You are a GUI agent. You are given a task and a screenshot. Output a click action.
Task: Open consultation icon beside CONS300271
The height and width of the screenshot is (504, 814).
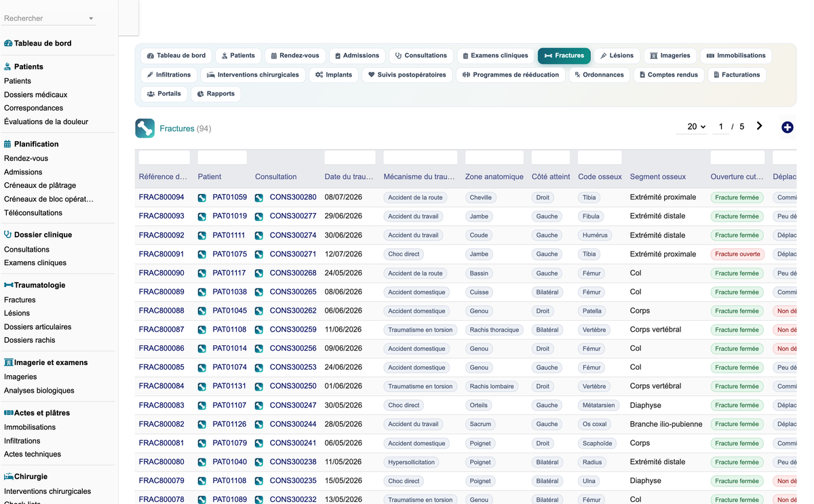click(x=259, y=254)
